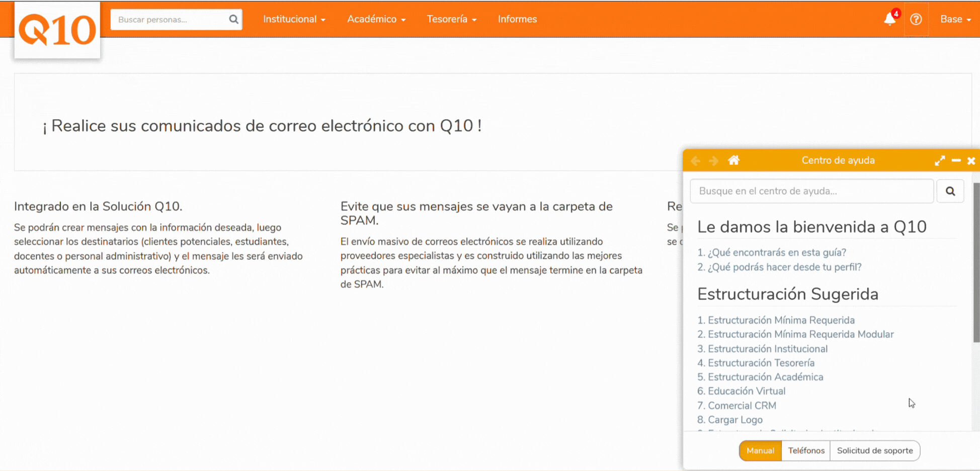The height and width of the screenshot is (471, 980).
Task: Open the Educación Virtual link
Action: coord(747,391)
